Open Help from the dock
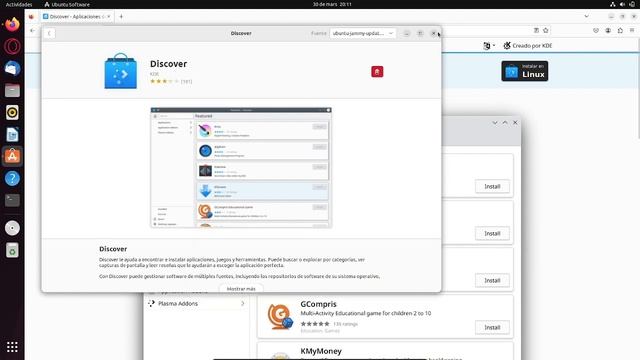 [x=12, y=178]
